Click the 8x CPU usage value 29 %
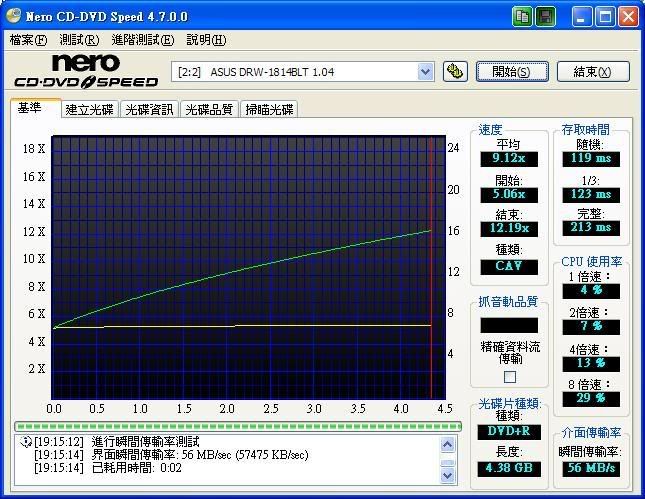645x499 pixels. point(591,399)
